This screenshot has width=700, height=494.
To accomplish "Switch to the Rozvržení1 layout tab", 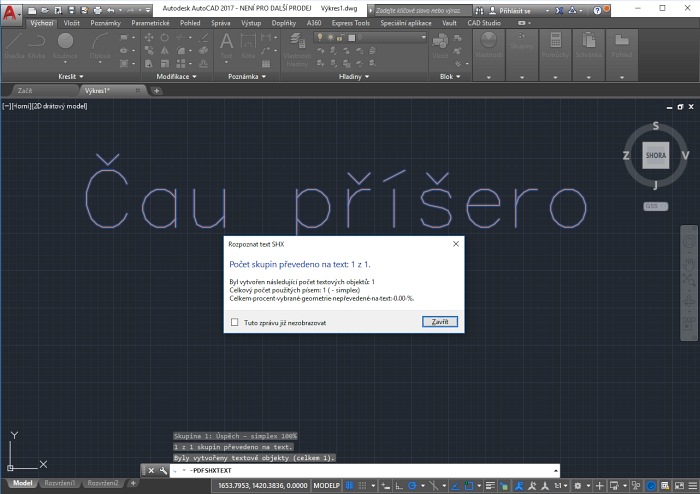I will coord(59,483).
